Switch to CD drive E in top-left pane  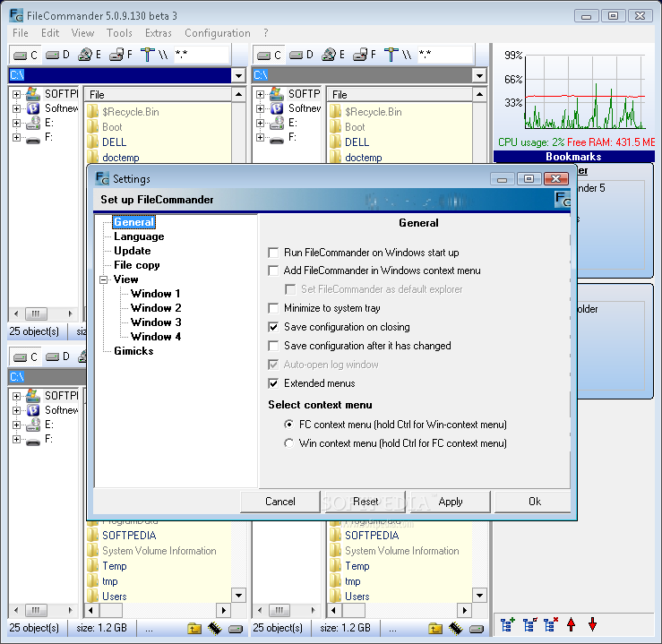[90, 55]
